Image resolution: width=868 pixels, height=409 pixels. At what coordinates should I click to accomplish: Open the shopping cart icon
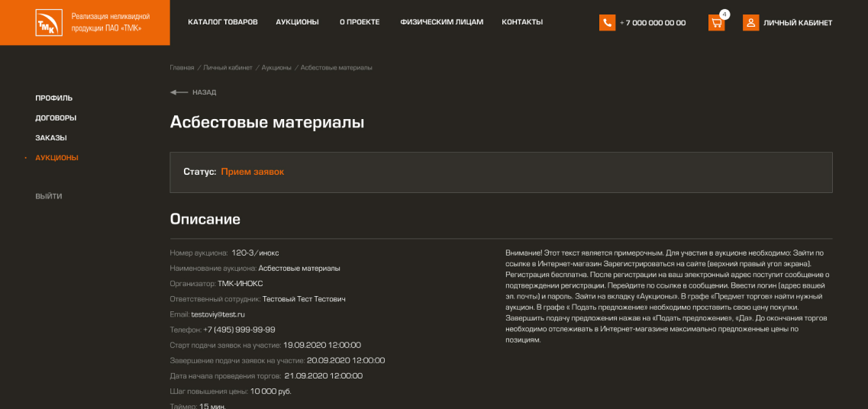[x=716, y=23]
